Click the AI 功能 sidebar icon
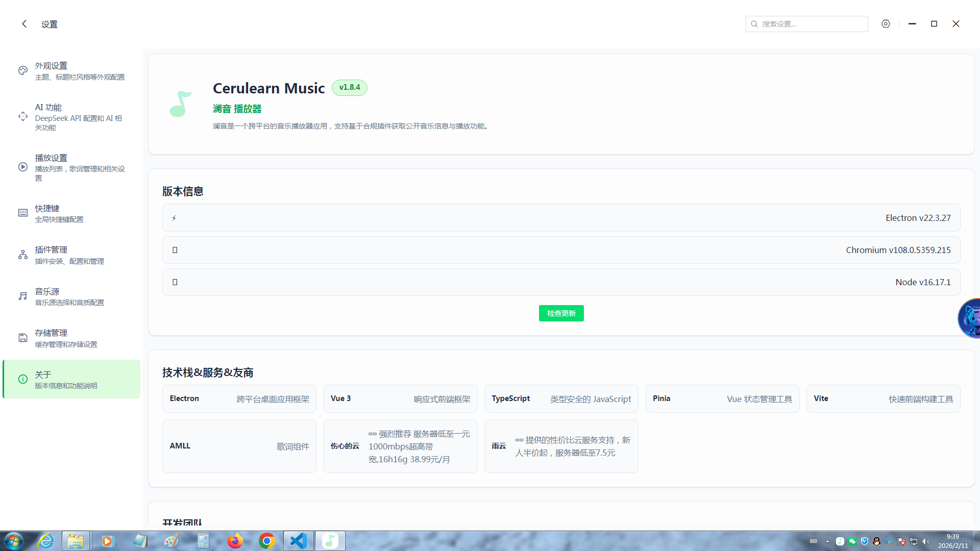 [23, 117]
